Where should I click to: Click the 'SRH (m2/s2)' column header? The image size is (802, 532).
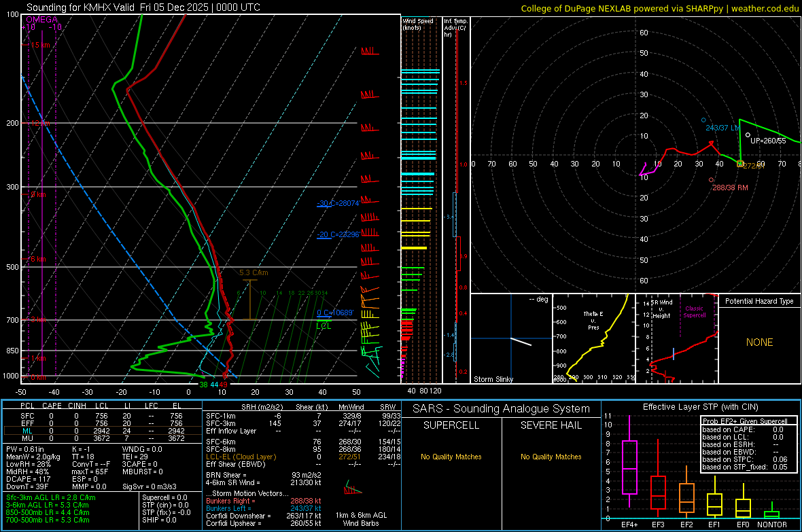point(262,407)
